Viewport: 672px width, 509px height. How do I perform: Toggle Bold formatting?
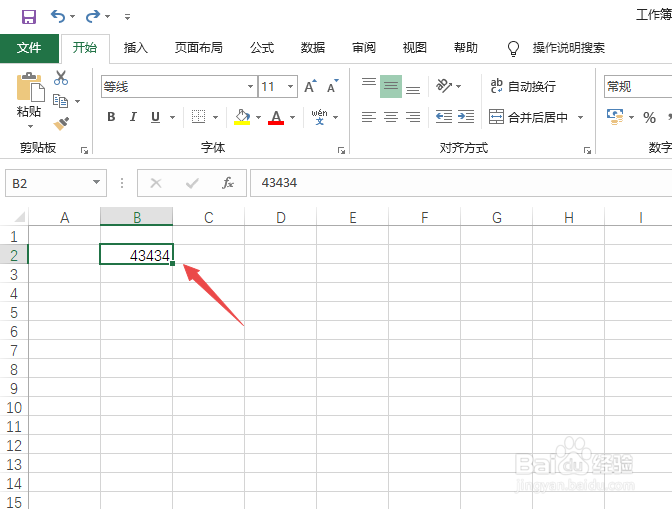coord(111,117)
